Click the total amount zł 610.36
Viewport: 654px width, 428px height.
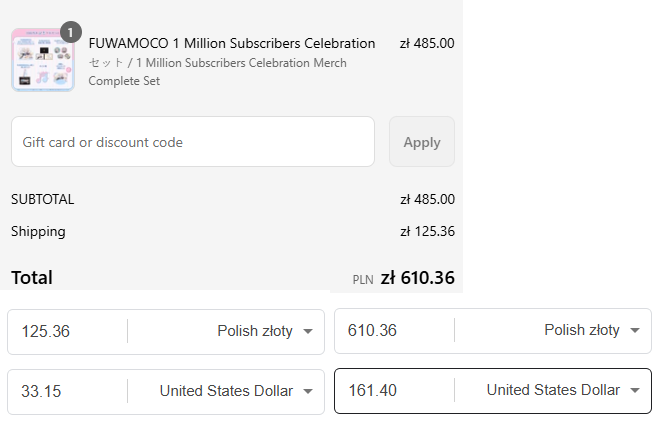coord(418,278)
